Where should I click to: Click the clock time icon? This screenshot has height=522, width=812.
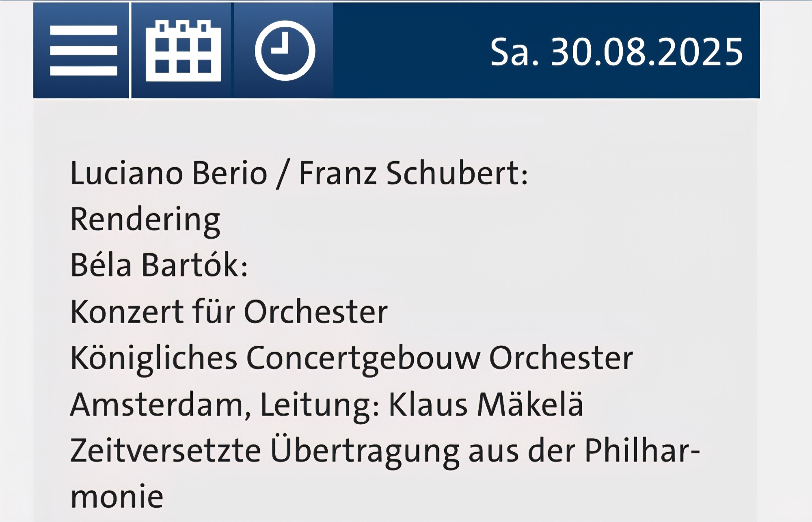click(285, 51)
